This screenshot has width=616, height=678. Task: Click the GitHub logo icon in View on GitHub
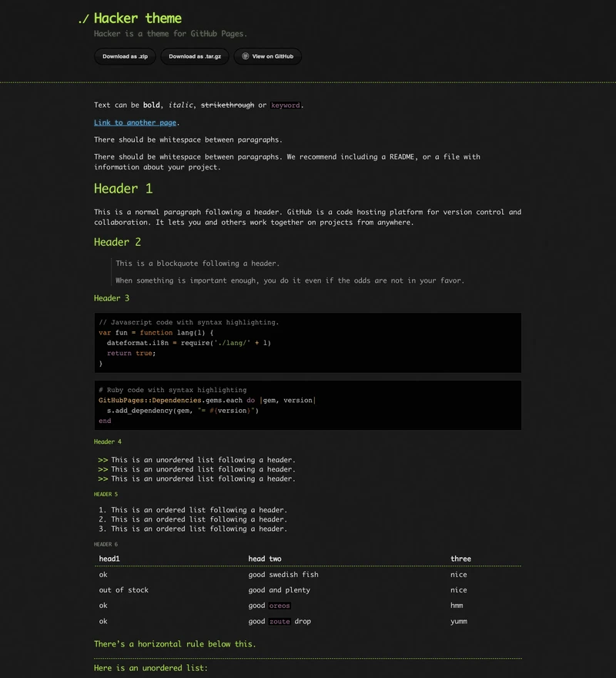(x=245, y=56)
